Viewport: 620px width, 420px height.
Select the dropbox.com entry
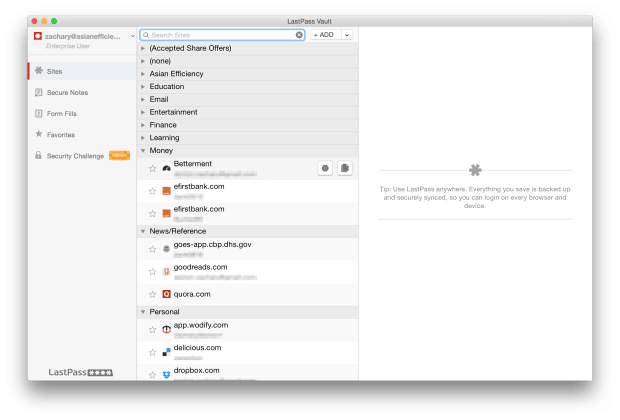click(248, 373)
